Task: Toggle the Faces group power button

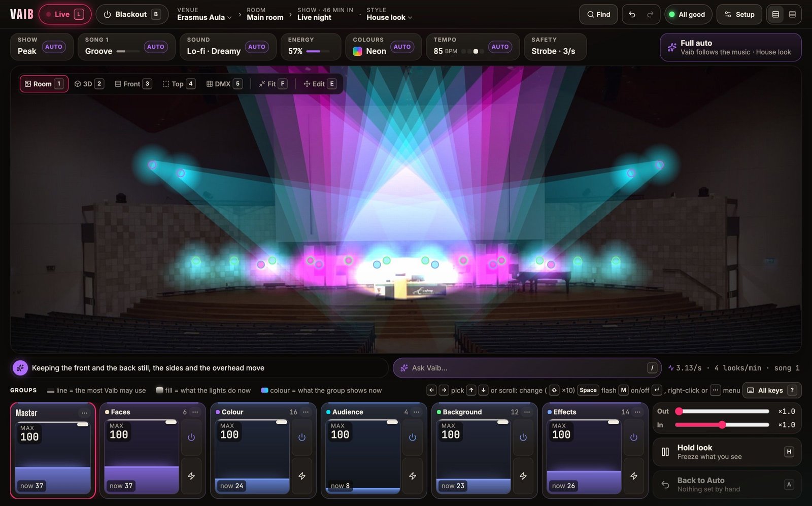Action: pos(191,437)
